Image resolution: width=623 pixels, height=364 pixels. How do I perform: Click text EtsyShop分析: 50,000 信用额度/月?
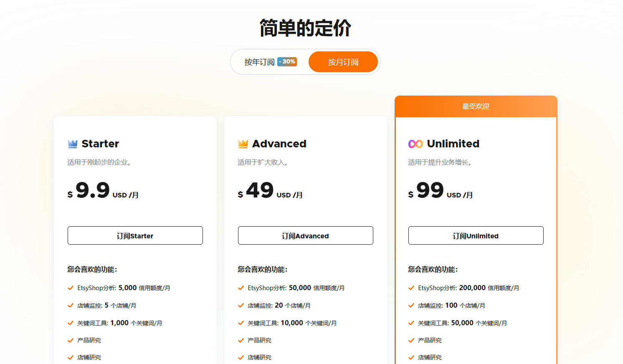tap(296, 288)
